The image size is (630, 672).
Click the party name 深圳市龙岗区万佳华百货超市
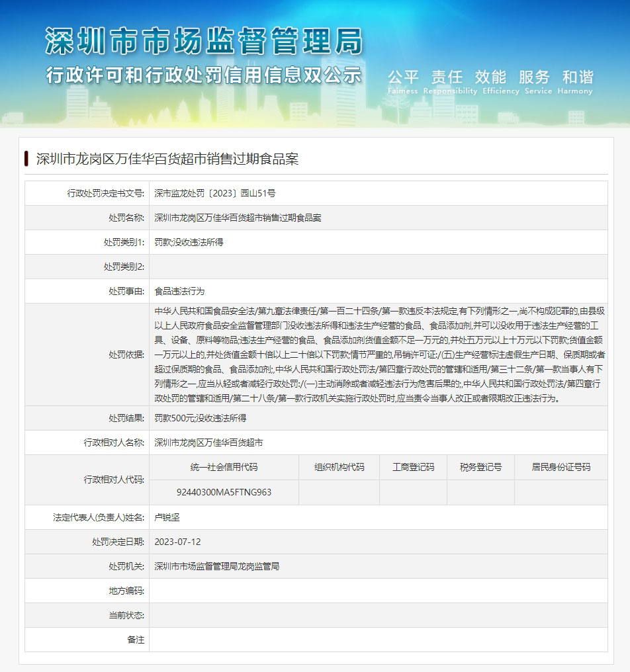pos(208,442)
